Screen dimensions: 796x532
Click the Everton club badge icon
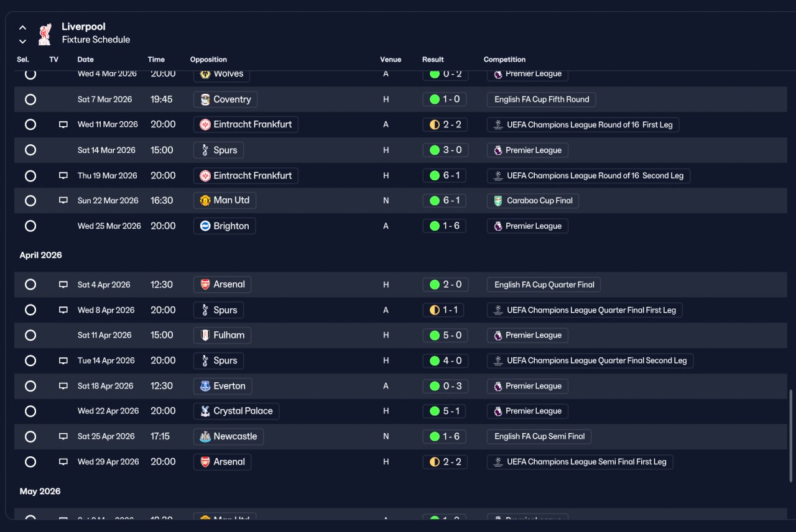pos(205,386)
